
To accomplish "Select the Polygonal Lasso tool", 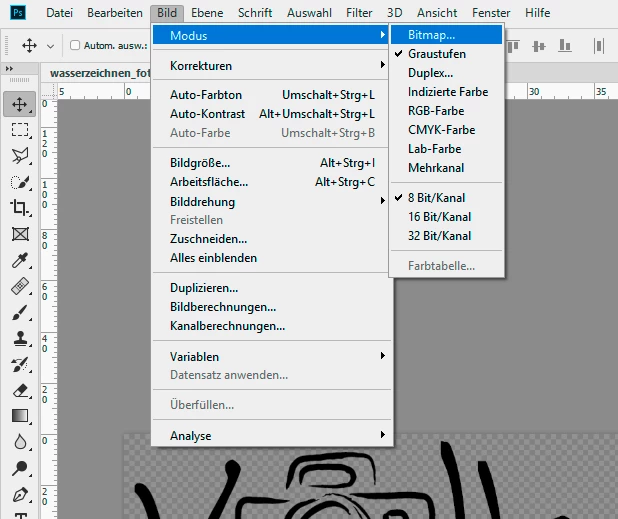I will [x=20, y=156].
